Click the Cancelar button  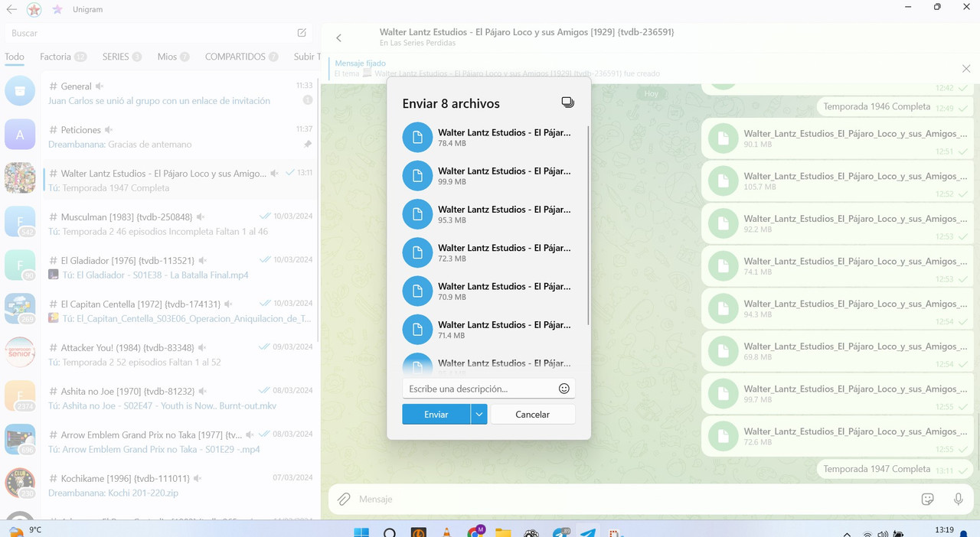532,414
